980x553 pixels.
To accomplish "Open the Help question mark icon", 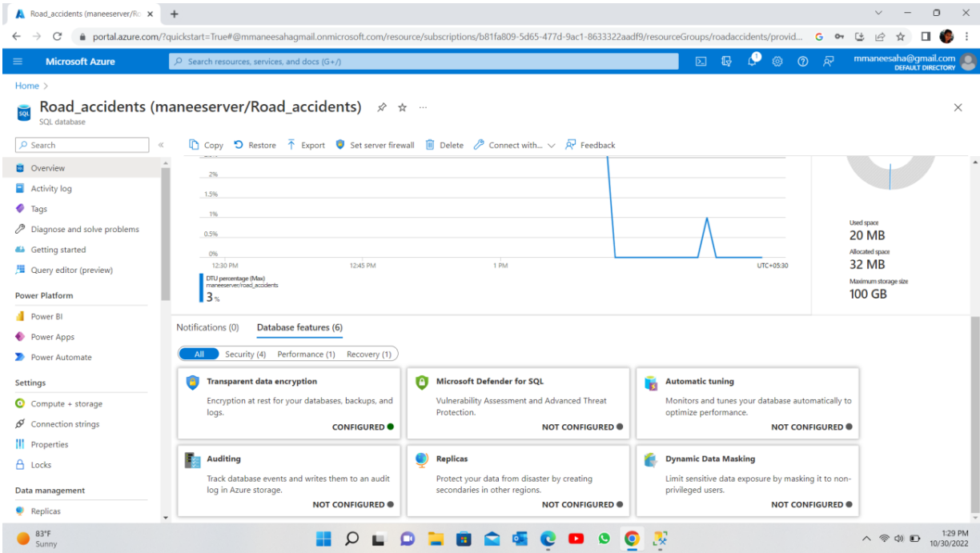I will 802,62.
